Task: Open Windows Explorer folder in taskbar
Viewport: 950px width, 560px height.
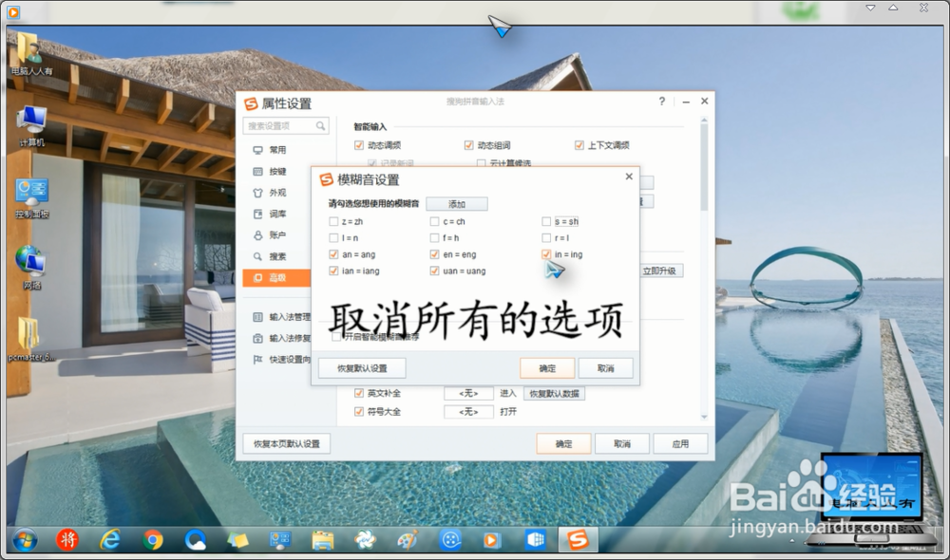Action: click(x=322, y=539)
